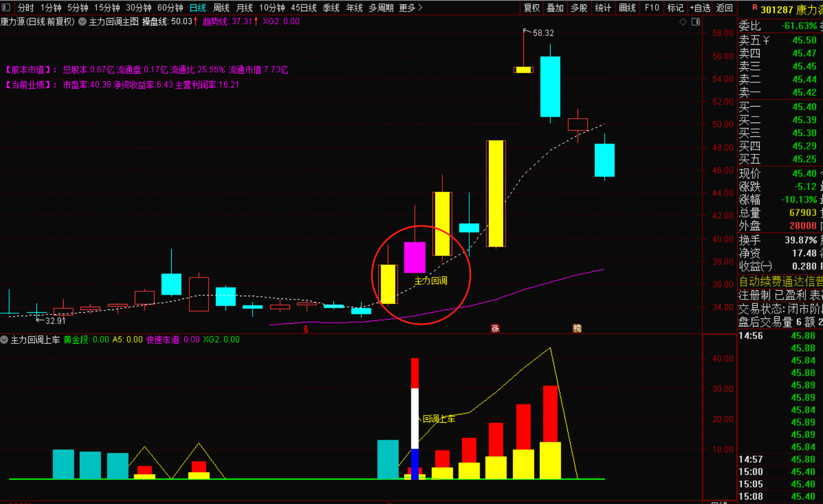Screen dimensions: 823x504
Task: Click the red R badge beside 301287
Action: pyautogui.click(x=754, y=8)
